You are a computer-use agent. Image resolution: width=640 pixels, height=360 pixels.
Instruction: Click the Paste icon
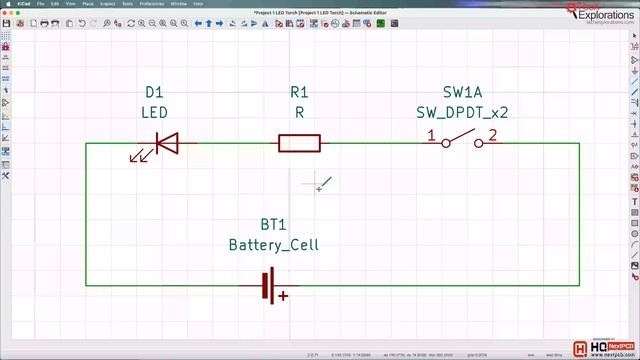69,24
